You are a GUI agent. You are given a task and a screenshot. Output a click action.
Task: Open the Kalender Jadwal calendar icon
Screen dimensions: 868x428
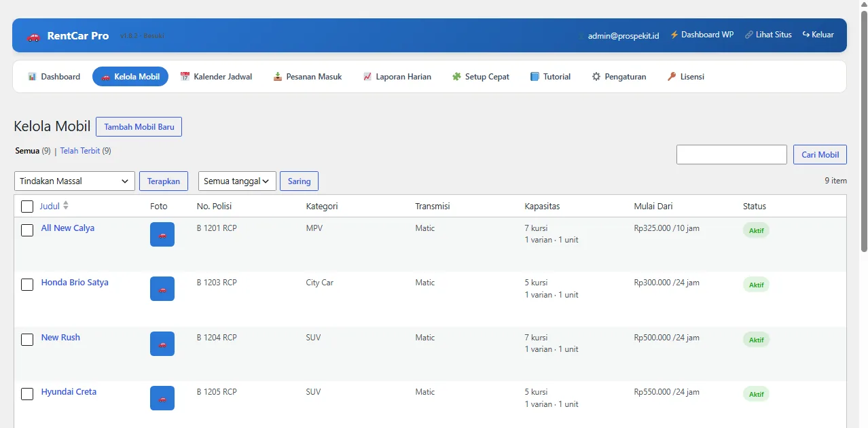[x=185, y=77]
